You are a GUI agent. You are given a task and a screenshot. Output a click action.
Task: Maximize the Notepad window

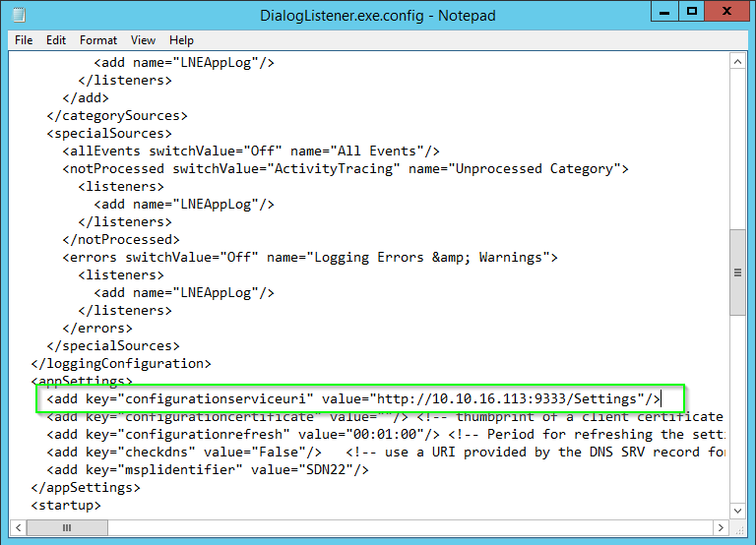(692, 11)
